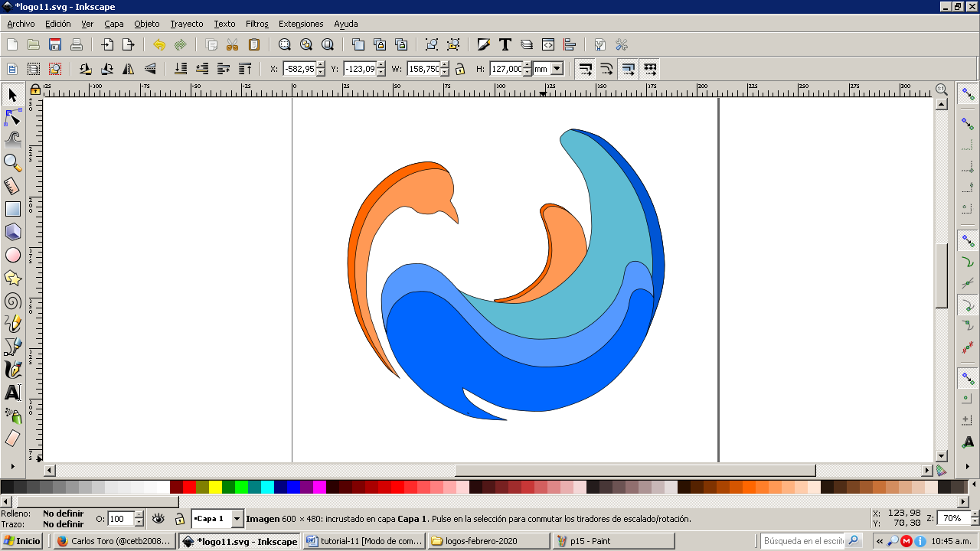Screen dimensions: 980x551
Task: Expand more tools arrow in toolbox
Action: 12,465
